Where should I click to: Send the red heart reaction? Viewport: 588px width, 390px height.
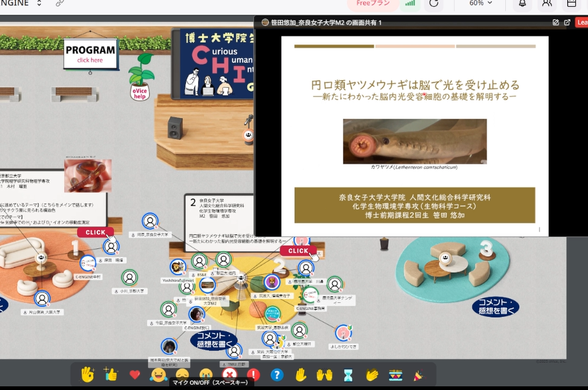[134, 374]
